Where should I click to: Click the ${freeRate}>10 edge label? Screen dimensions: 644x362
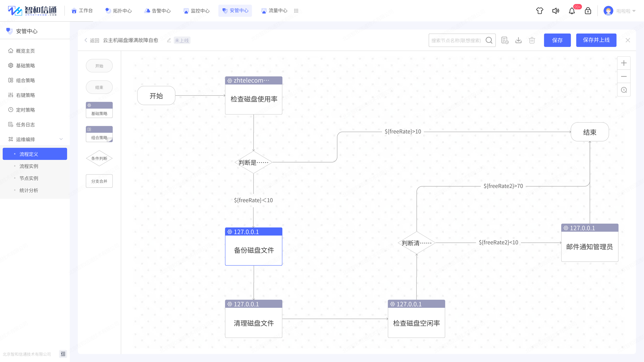click(x=403, y=132)
